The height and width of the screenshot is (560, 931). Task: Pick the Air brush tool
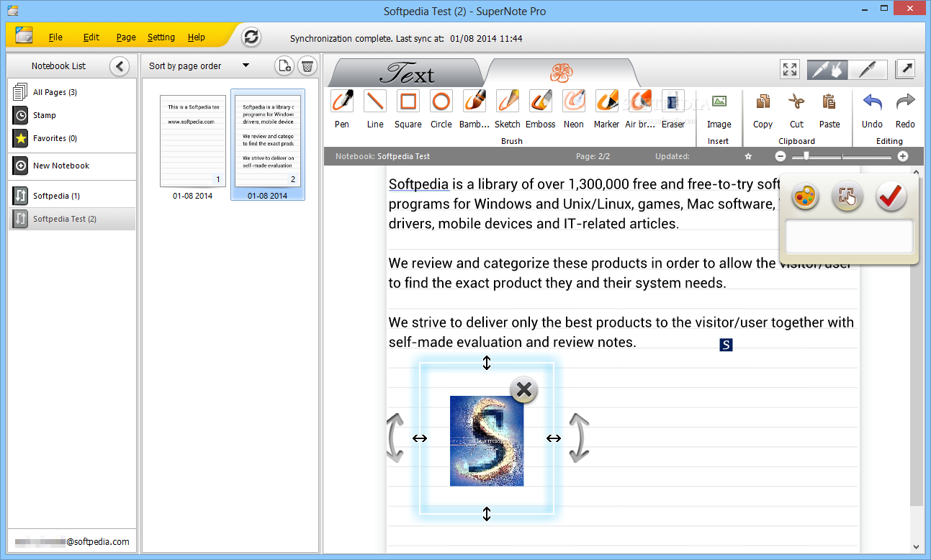(640, 109)
